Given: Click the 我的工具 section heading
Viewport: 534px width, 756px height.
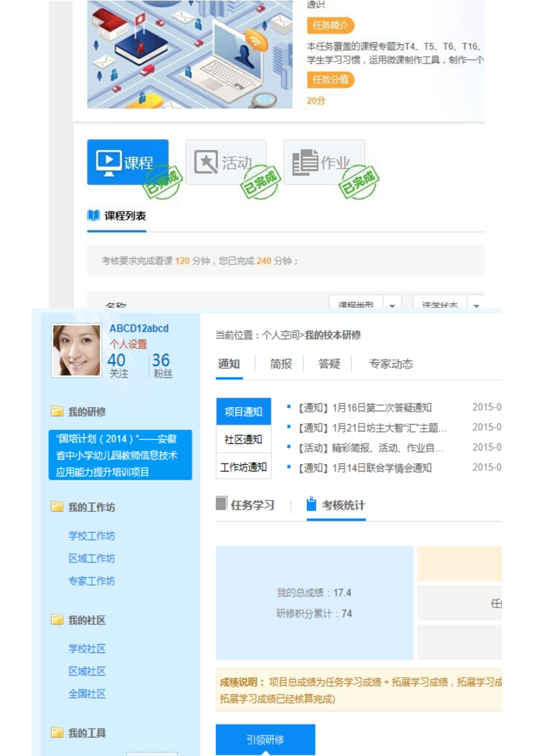Looking at the screenshot, I should [87, 733].
